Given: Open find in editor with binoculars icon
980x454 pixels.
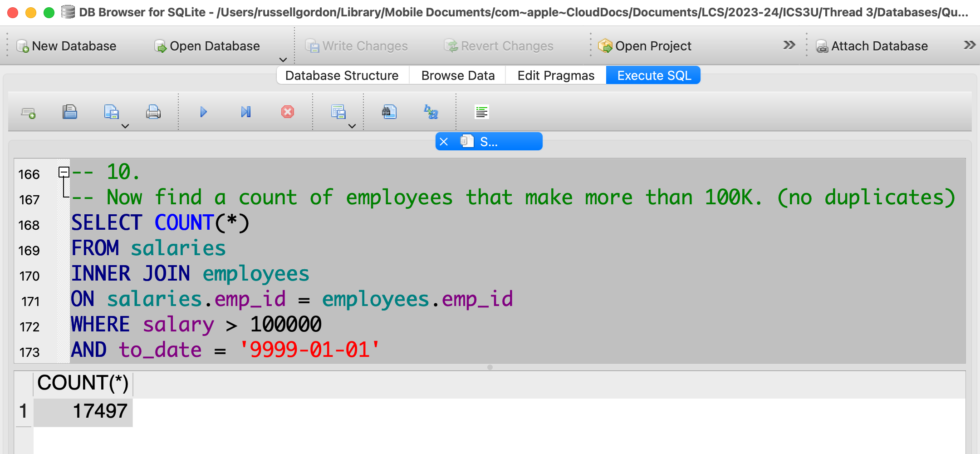Looking at the screenshot, I should click(389, 112).
